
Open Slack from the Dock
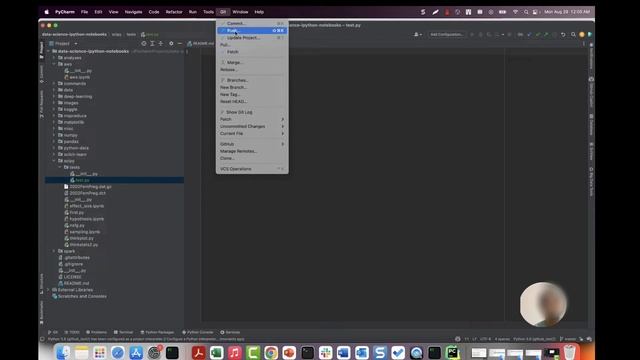point(325,352)
